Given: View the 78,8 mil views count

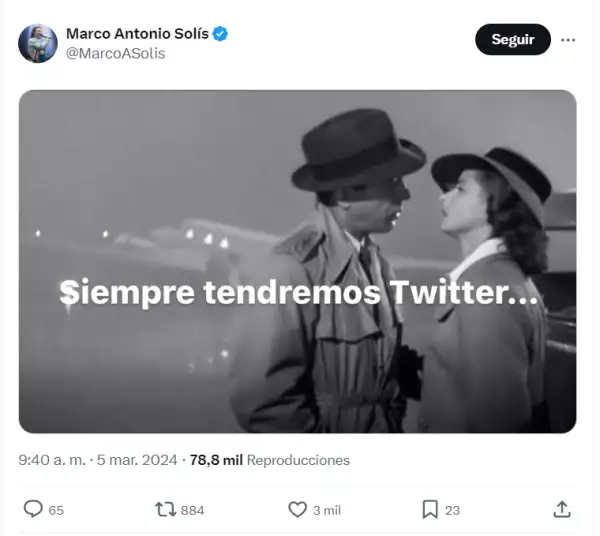Looking at the screenshot, I should (216, 460).
